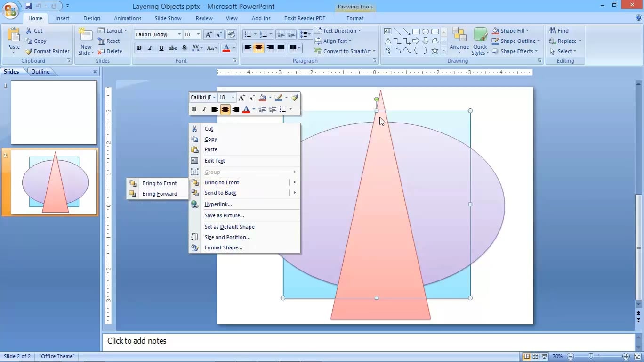The width and height of the screenshot is (644, 362).
Task: Open the Arrange options
Action: pos(459,41)
